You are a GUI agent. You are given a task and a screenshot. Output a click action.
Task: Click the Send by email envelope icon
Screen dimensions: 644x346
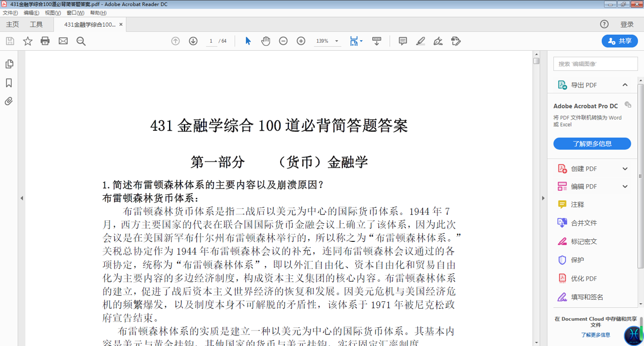click(63, 41)
